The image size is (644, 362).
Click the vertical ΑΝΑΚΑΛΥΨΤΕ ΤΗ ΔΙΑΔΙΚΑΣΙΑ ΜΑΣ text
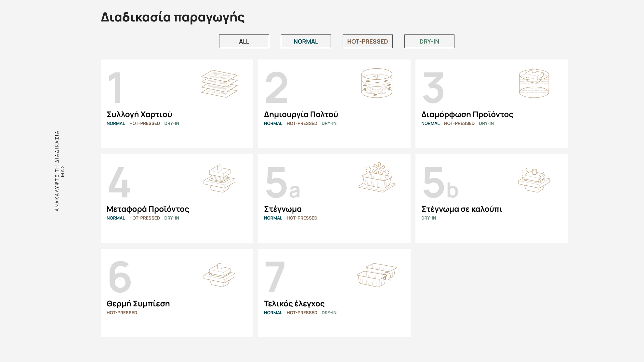[59, 171]
